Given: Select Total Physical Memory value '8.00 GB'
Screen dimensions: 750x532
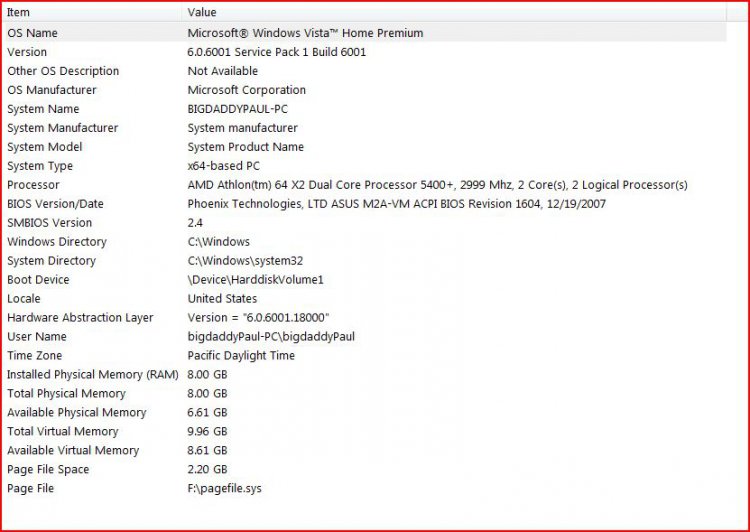Looking at the screenshot, I should [207, 394].
